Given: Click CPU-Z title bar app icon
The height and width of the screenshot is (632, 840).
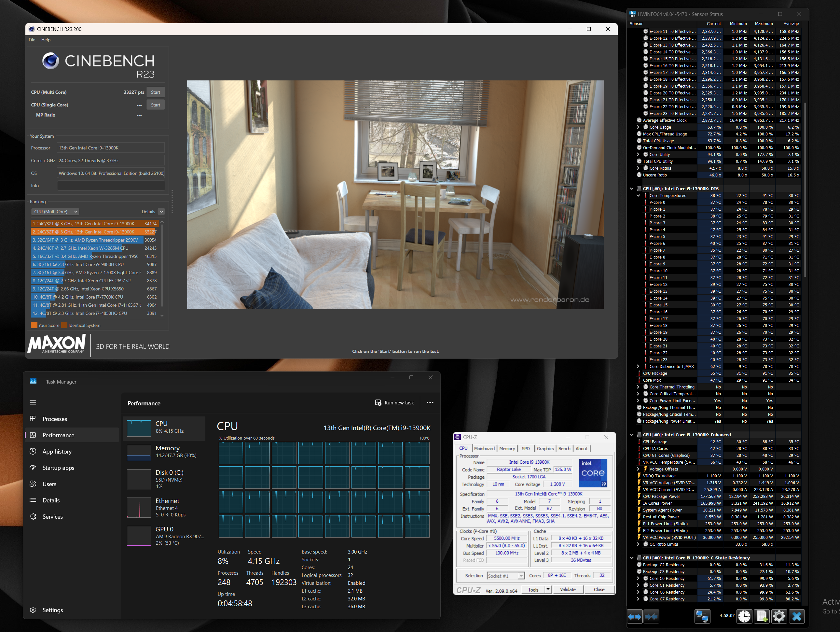Looking at the screenshot, I should click(458, 437).
